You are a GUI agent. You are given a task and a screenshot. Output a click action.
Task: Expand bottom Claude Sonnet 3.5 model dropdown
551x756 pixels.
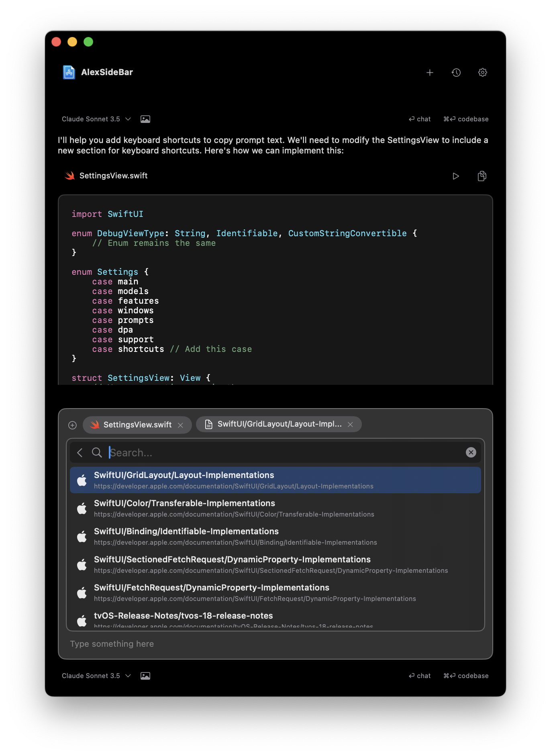tap(96, 676)
